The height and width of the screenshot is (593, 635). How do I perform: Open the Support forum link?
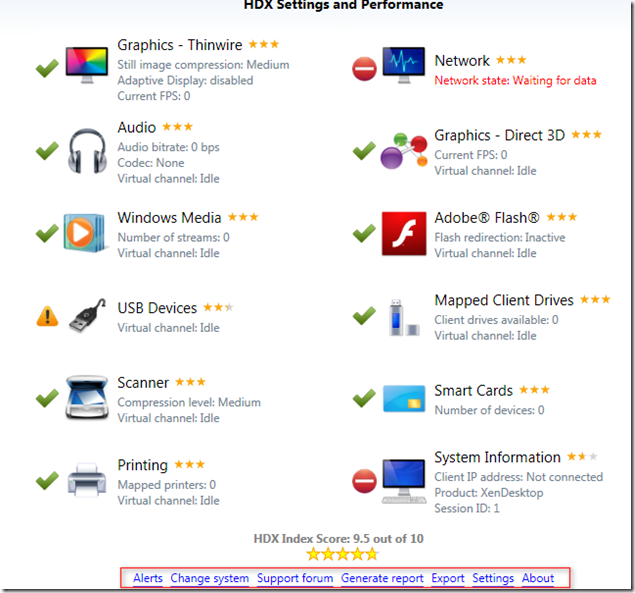pos(295,578)
